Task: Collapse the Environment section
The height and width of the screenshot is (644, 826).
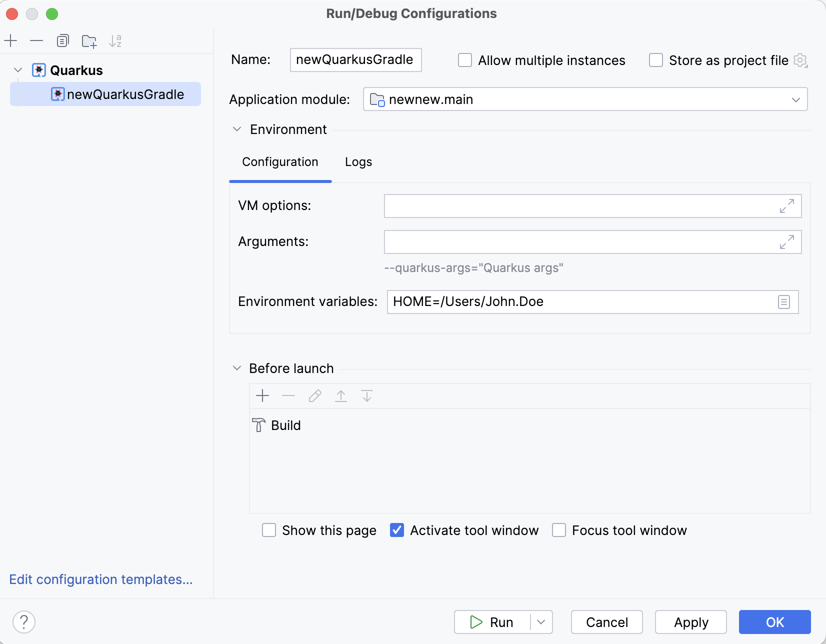Action: (237, 129)
